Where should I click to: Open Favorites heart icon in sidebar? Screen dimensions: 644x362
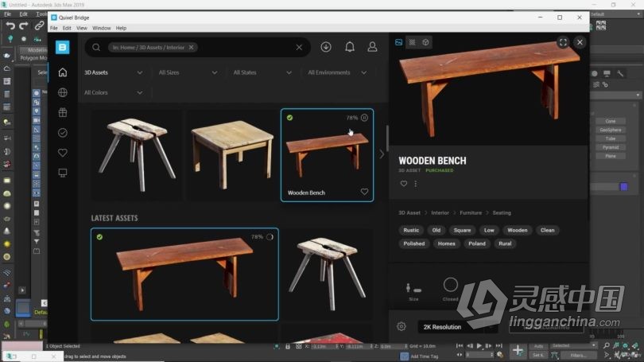pyautogui.click(x=63, y=153)
